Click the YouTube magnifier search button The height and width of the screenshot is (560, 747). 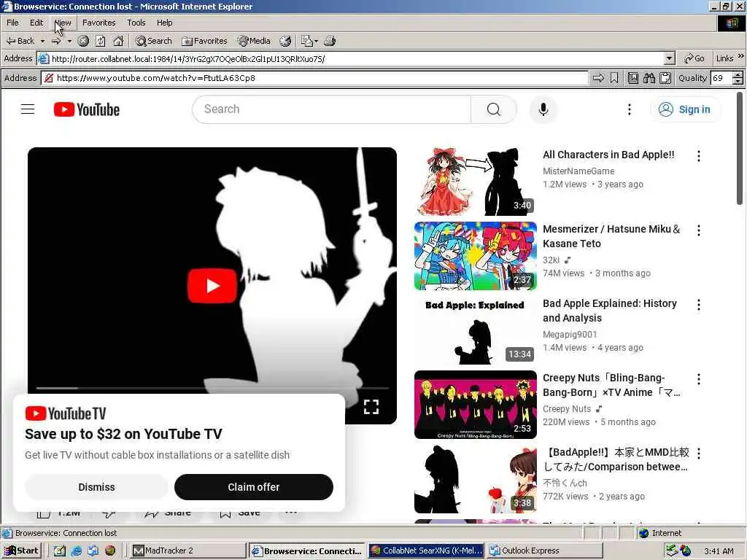tap(494, 109)
